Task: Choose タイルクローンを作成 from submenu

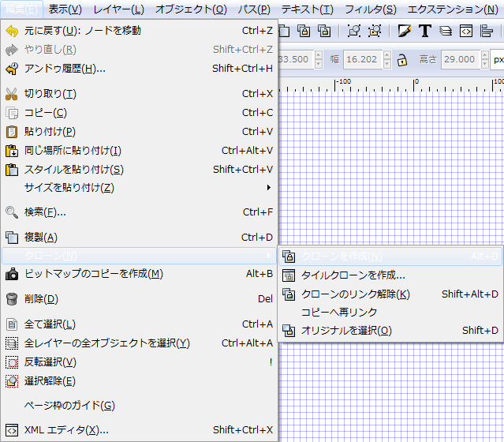Action: click(353, 275)
